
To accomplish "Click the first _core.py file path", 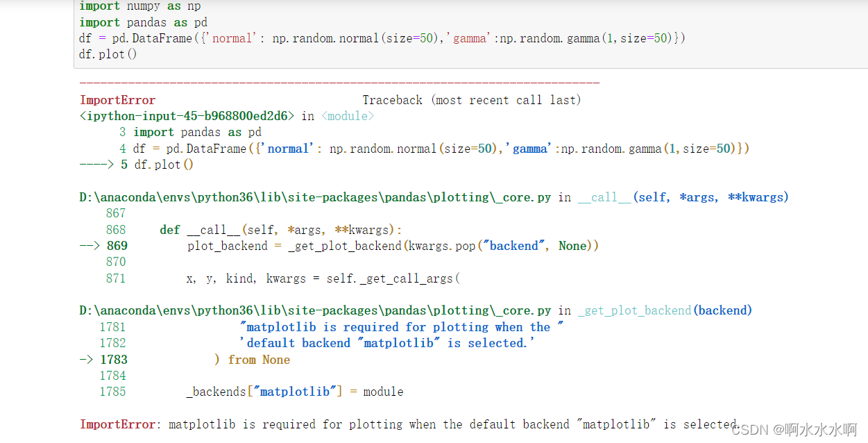I will (x=315, y=197).
